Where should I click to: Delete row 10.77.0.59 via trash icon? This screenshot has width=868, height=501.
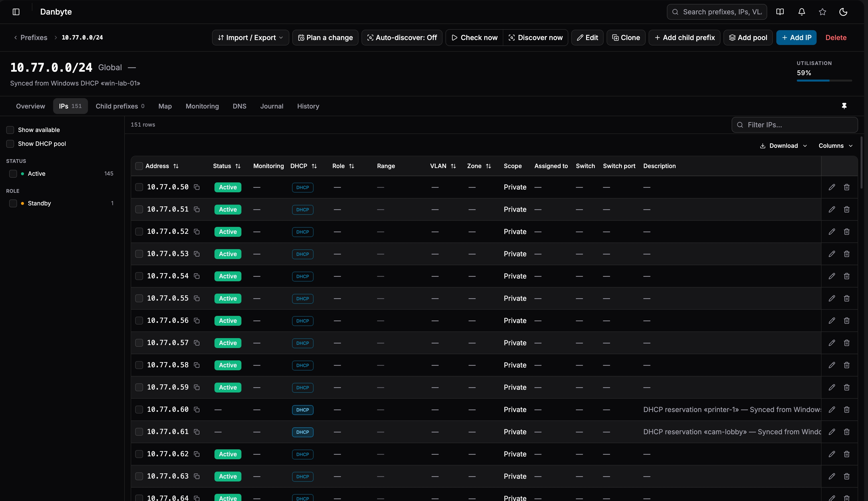click(847, 388)
